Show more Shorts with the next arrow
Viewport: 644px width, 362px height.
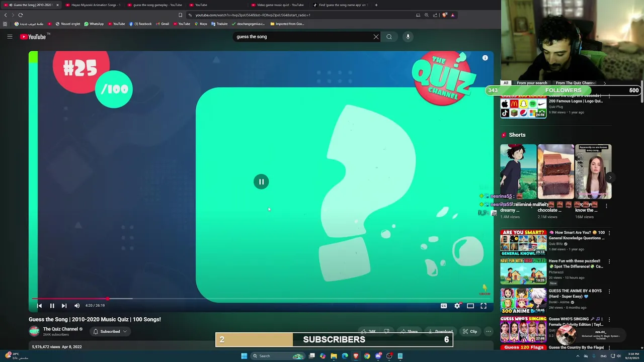point(610,177)
